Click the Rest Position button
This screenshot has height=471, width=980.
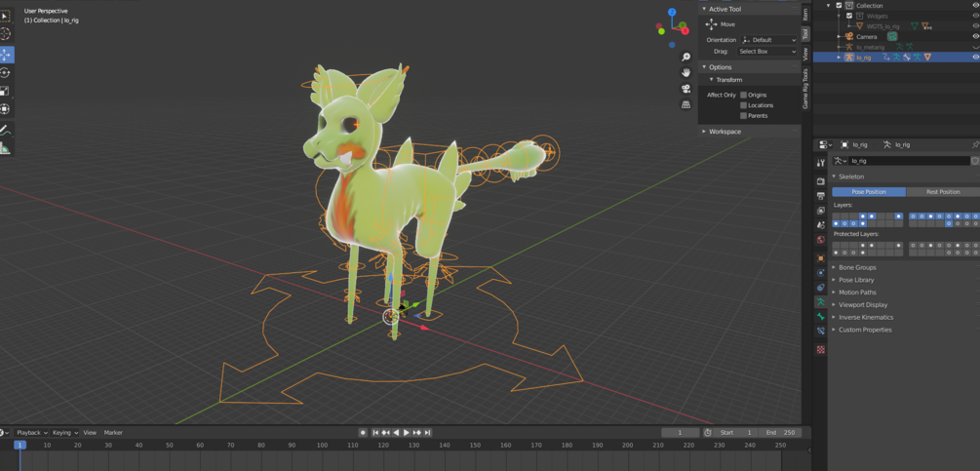(x=943, y=192)
